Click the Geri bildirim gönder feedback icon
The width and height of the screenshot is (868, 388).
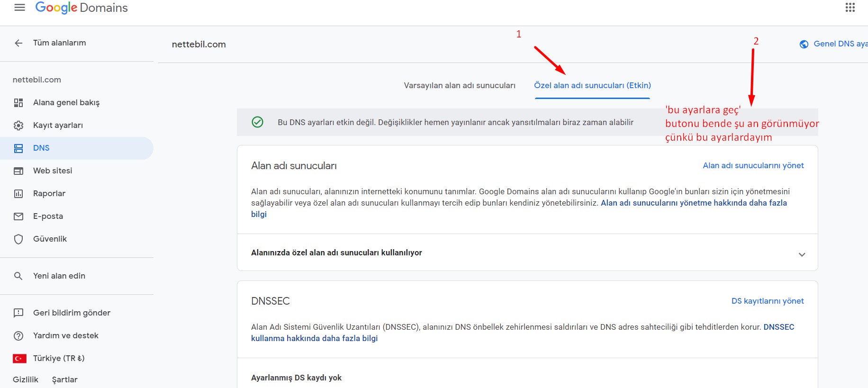coord(18,313)
